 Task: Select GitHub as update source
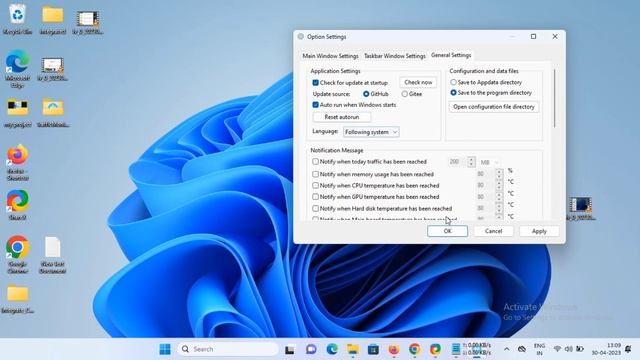[366, 94]
